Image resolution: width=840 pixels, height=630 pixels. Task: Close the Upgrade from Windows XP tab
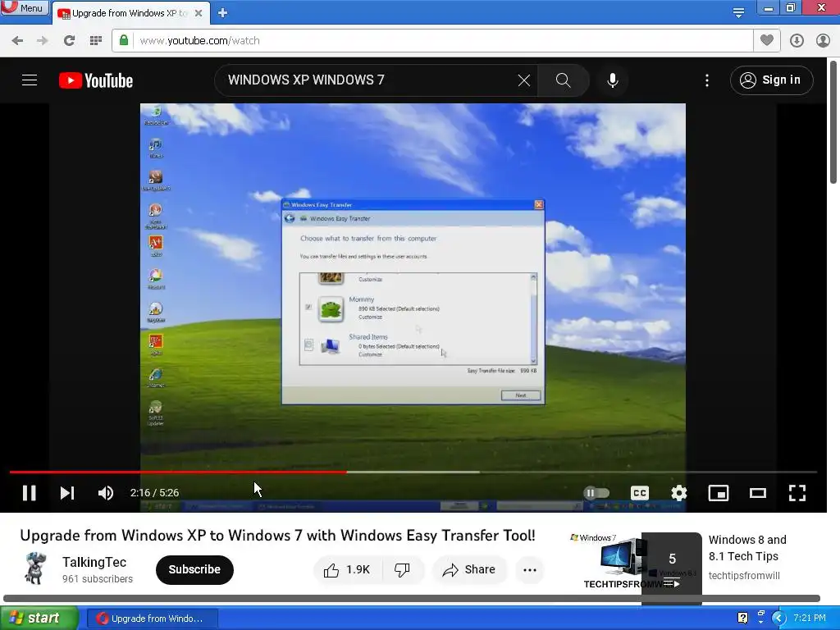pos(199,13)
